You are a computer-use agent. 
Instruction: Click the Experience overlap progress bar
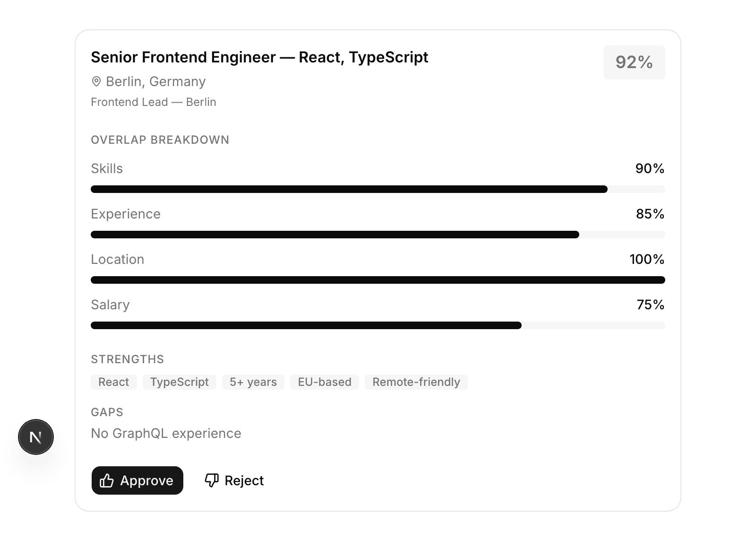pyautogui.click(x=378, y=235)
